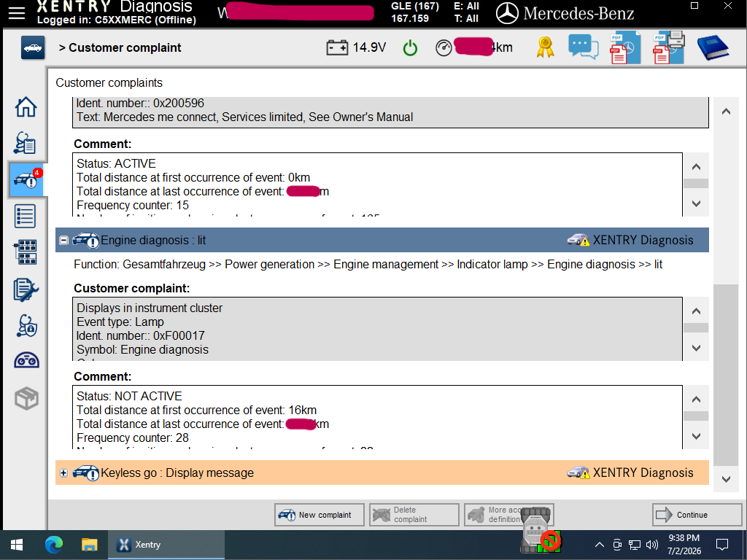
Task: Click main list scroll up arrow
Action: [x=726, y=112]
